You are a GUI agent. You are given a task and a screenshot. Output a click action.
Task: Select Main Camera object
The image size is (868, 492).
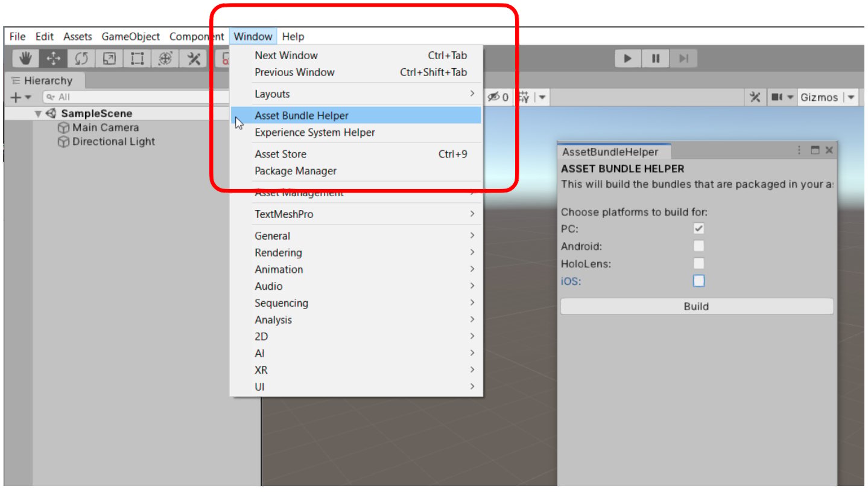point(106,127)
